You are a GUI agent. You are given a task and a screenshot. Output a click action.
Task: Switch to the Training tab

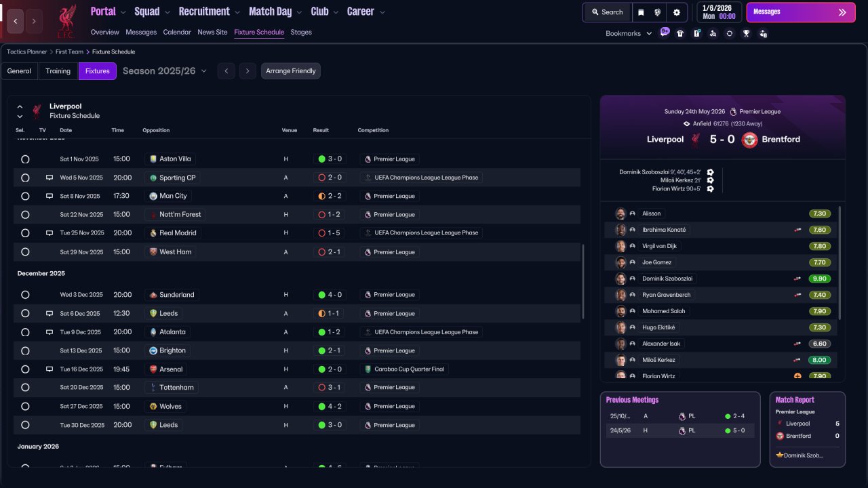point(58,71)
